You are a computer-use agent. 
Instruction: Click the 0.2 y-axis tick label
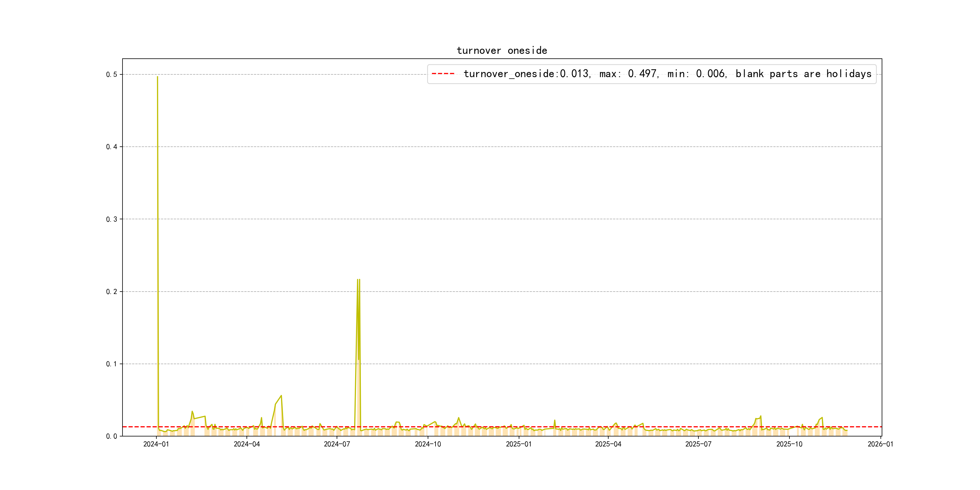tap(112, 292)
